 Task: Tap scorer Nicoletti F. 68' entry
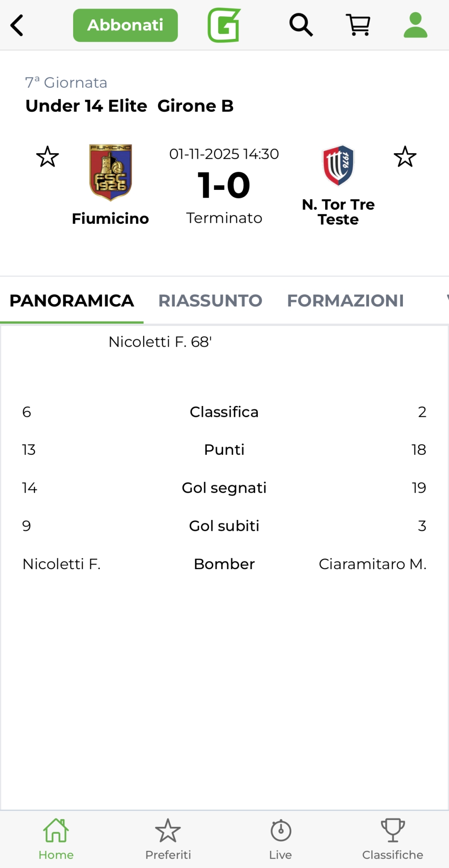[x=160, y=342]
